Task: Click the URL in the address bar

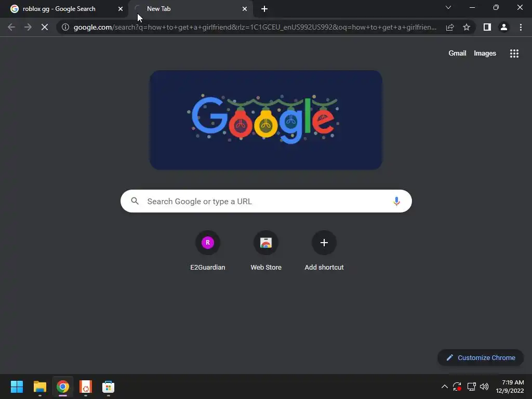Action: 255,27
